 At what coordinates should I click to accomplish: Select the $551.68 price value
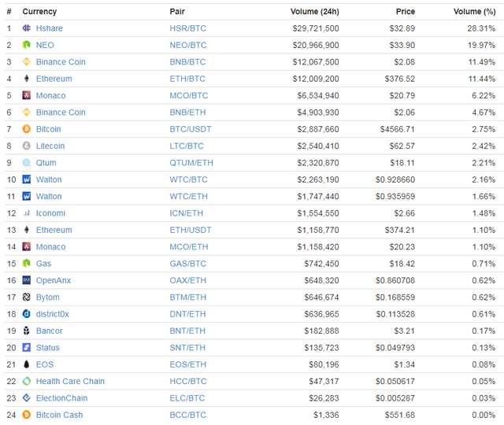pos(400,415)
